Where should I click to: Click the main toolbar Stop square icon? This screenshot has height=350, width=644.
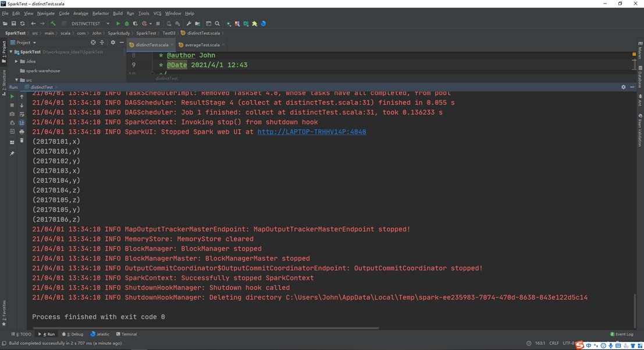(158, 24)
